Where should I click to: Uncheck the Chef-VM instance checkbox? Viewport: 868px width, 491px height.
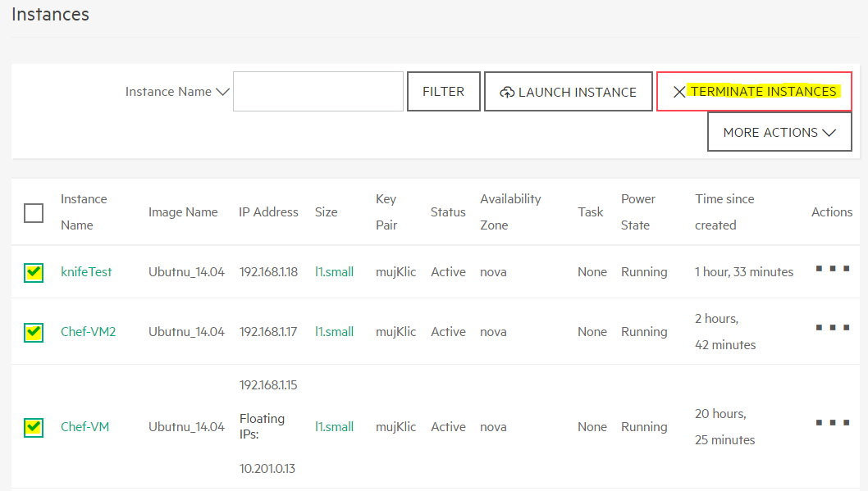click(x=34, y=427)
